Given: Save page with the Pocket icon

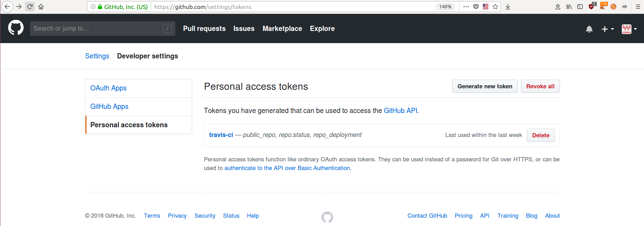Looking at the screenshot, I should [x=476, y=7].
